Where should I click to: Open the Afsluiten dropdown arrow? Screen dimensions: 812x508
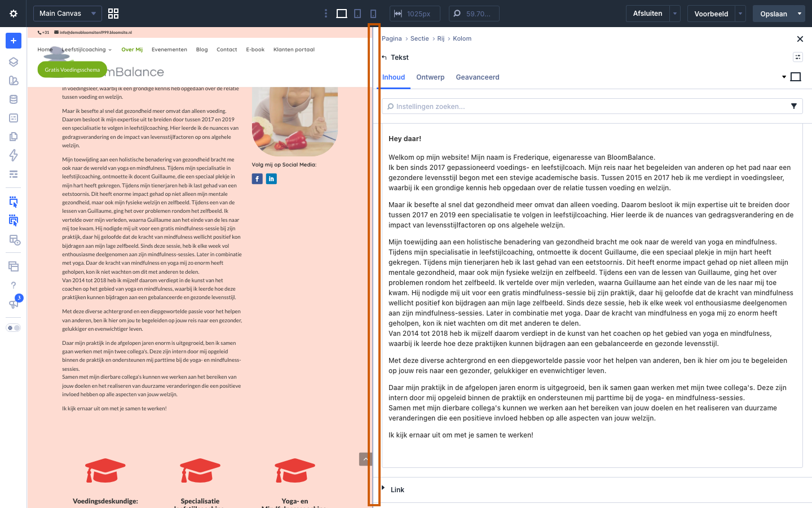pyautogui.click(x=675, y=14)
